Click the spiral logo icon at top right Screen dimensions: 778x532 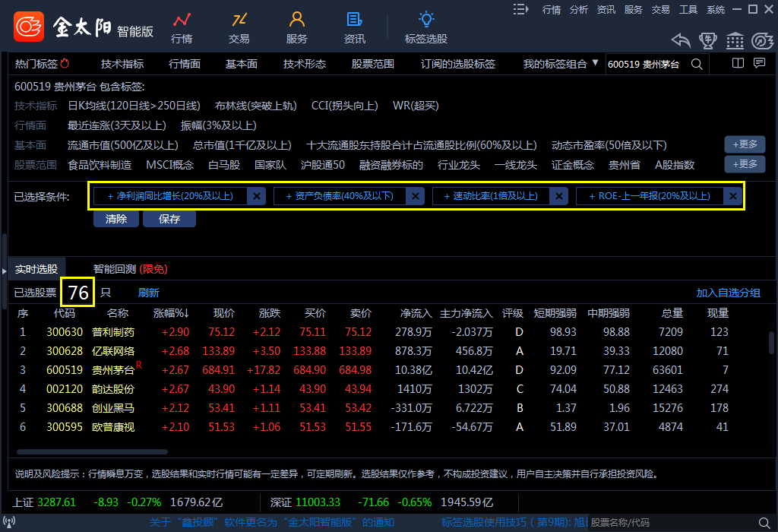pyautogui.click(x=762, y=41)
